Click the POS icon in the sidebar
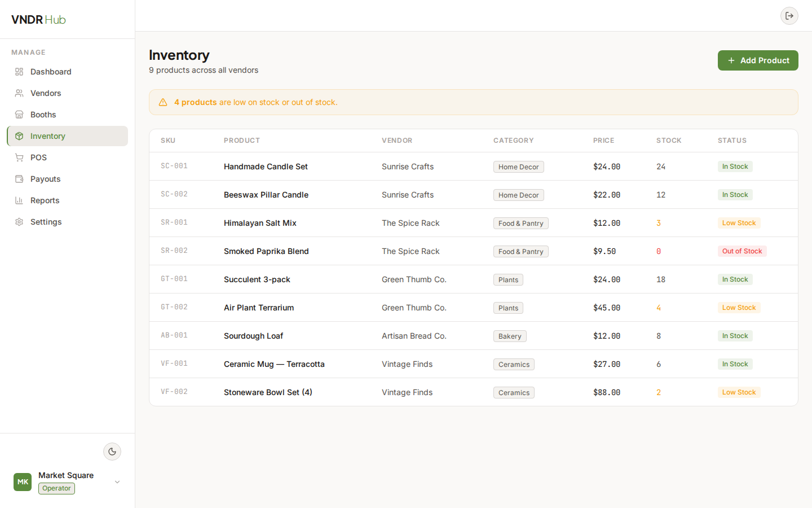This screenshot has width=812, height=508. (x=20, y=157)
